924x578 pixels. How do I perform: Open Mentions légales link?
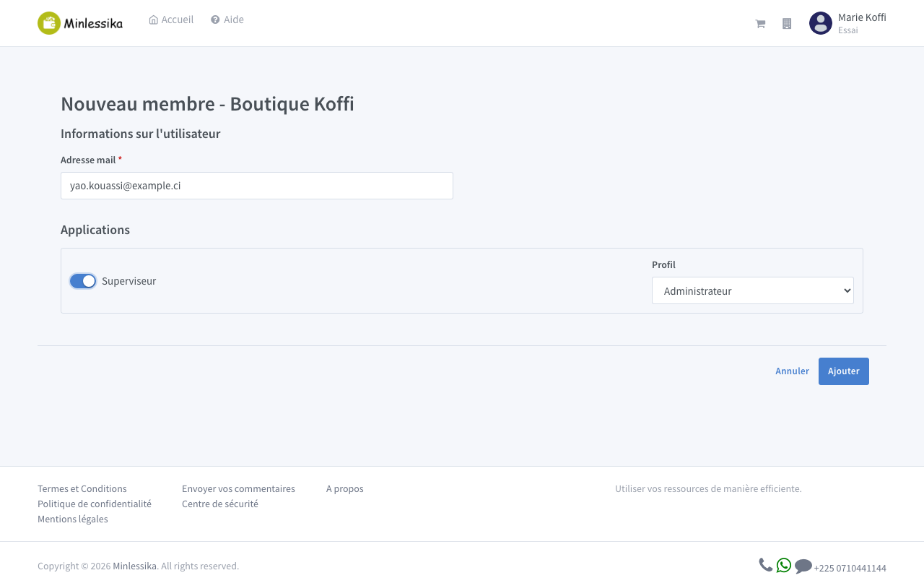point(73,519)
